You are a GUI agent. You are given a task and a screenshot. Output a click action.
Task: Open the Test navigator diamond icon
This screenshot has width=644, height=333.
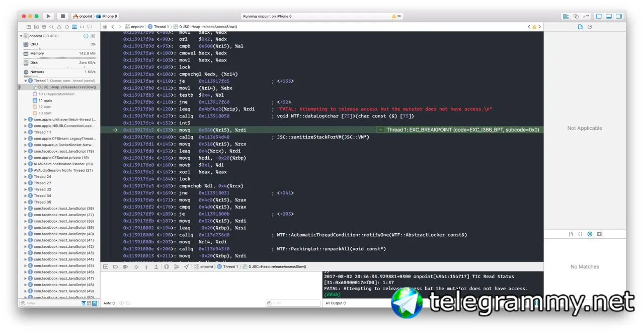(x=67, y=27)
